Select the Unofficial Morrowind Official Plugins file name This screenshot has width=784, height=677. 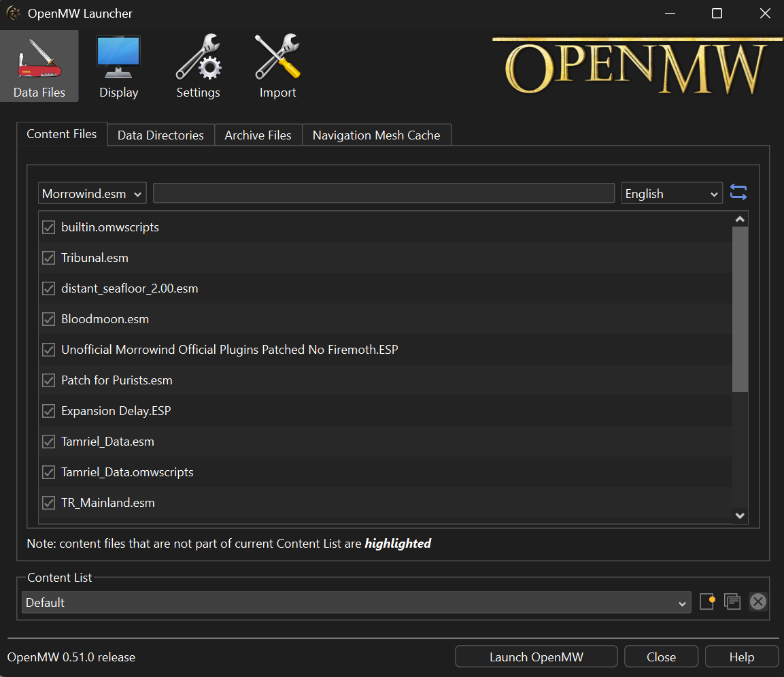230,350
